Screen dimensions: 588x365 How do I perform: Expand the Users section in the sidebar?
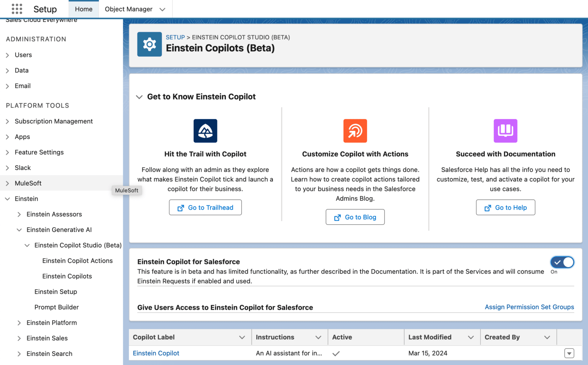[x=8, y=55]
